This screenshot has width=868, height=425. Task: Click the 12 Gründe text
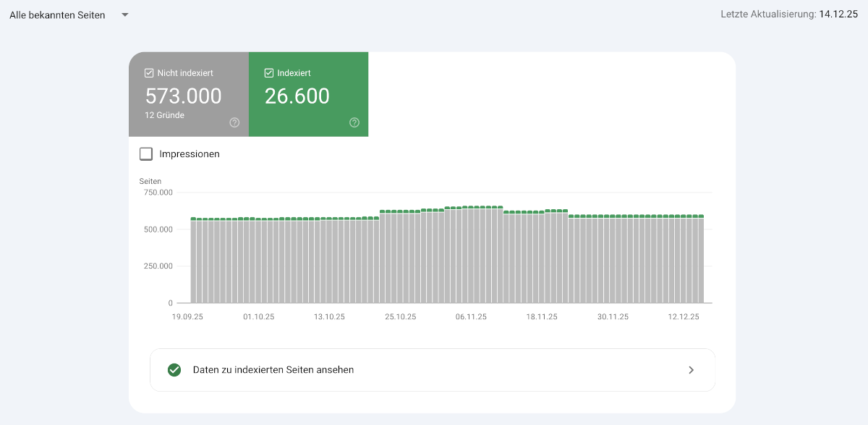(x=165, y=115)
